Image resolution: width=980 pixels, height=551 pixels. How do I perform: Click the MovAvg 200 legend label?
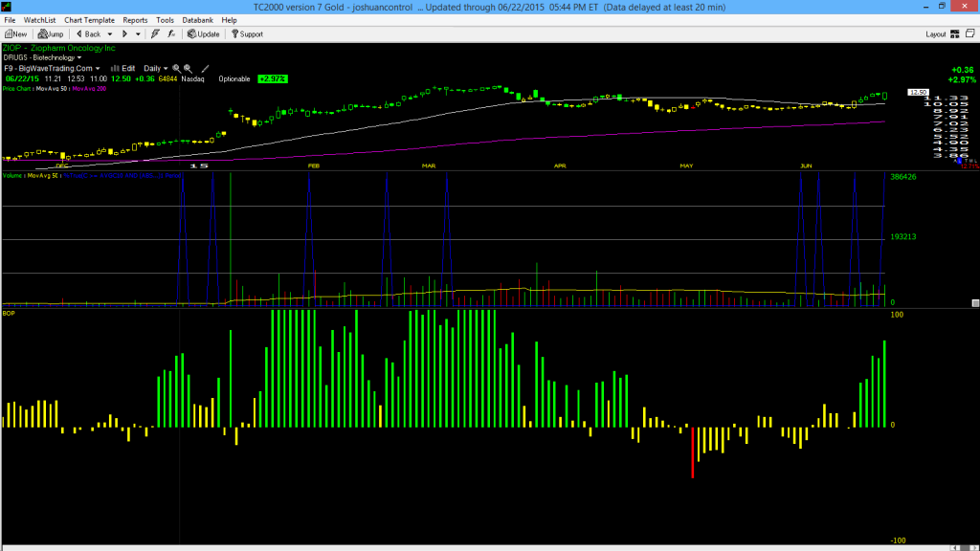(x=89, y=89)
